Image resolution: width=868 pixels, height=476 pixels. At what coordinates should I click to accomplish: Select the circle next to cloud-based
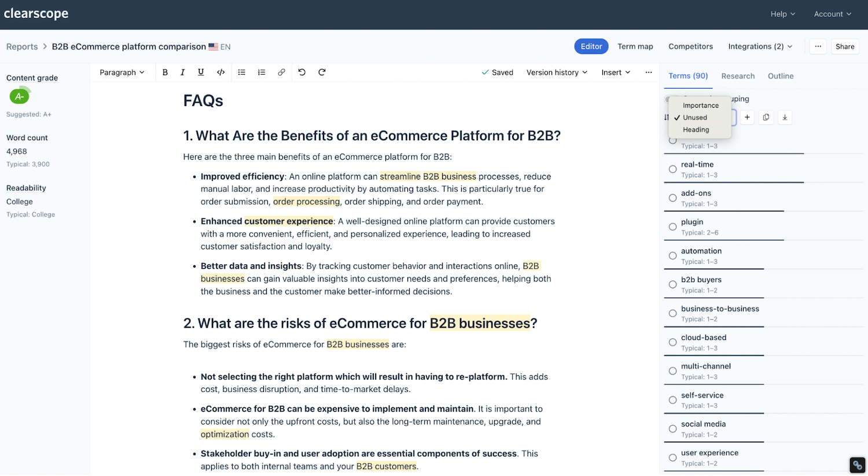tap(672, 342)
